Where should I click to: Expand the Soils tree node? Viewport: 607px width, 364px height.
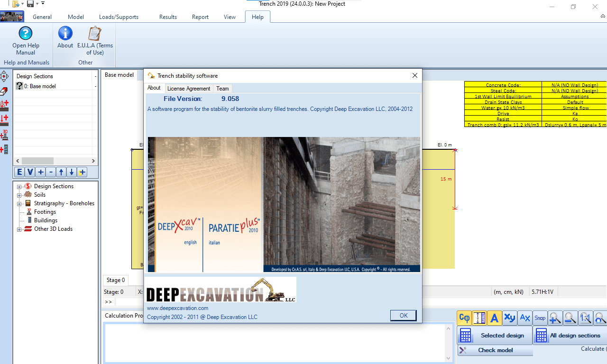tap(19, 195)
